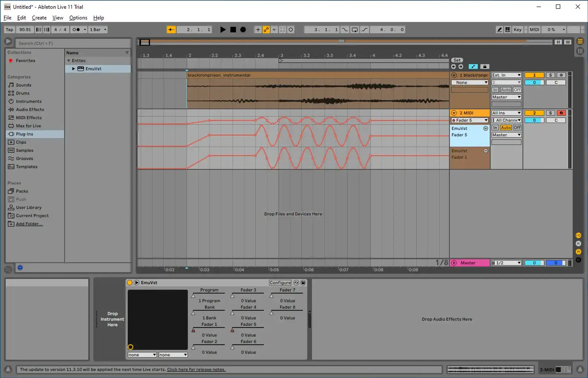
Task: Open the Fader 5 automation dropdown
Action: tap(469, 120)
